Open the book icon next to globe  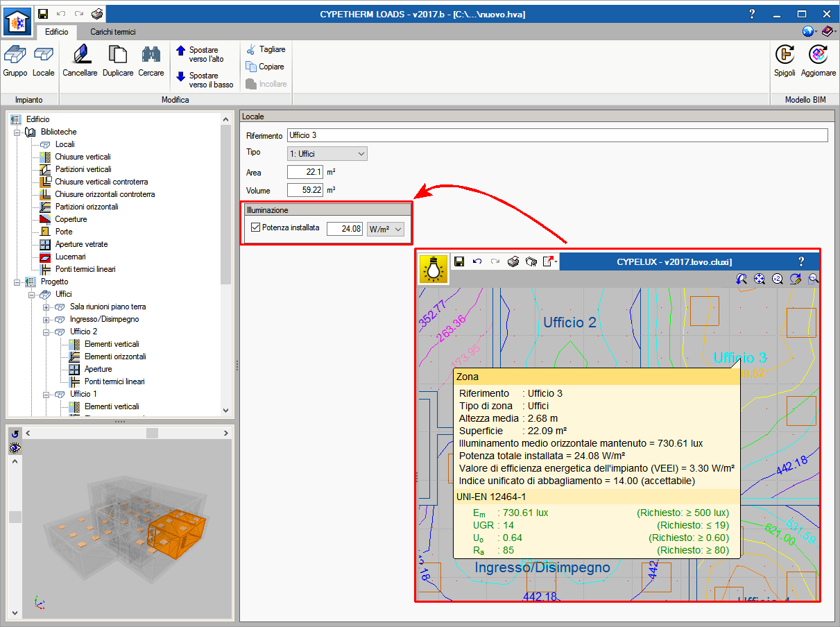point(828,31)
